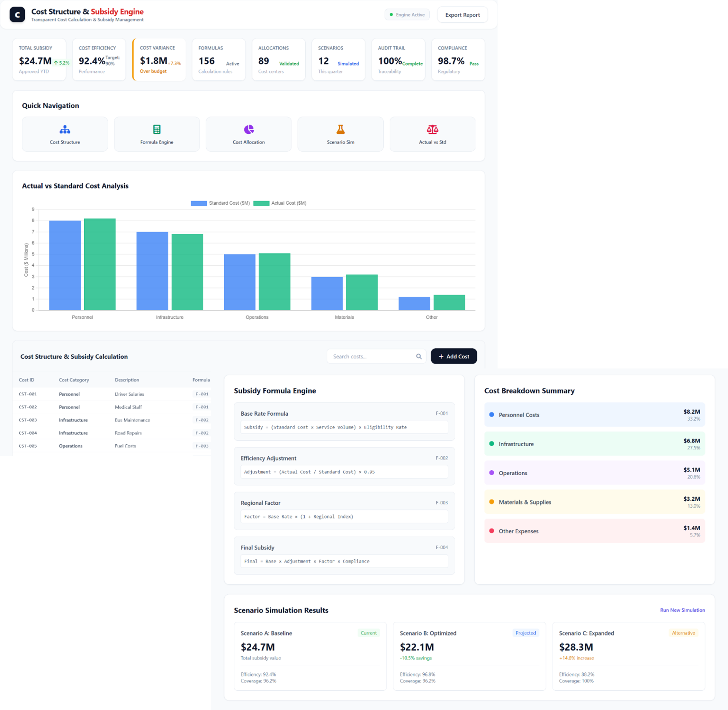Open Formula Engine calculator icon
The height and width of the screenshot is (710, 728).
click(157, 129)
